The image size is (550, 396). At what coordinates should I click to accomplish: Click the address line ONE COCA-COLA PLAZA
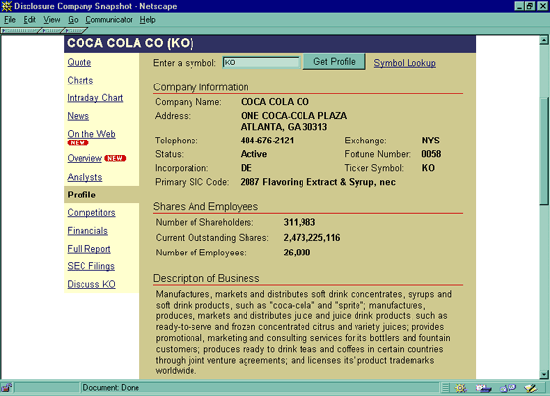[x=294, y=116]
